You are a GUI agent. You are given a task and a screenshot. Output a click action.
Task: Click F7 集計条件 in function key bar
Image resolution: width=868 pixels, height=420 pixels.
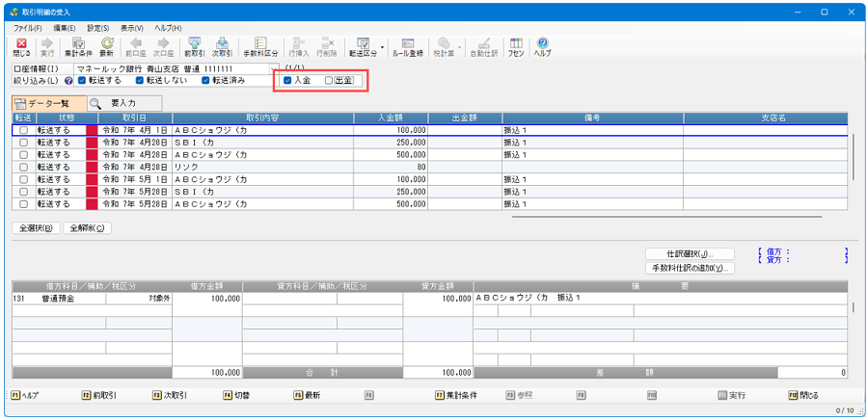pyautogui.click(x=457, y=396)
